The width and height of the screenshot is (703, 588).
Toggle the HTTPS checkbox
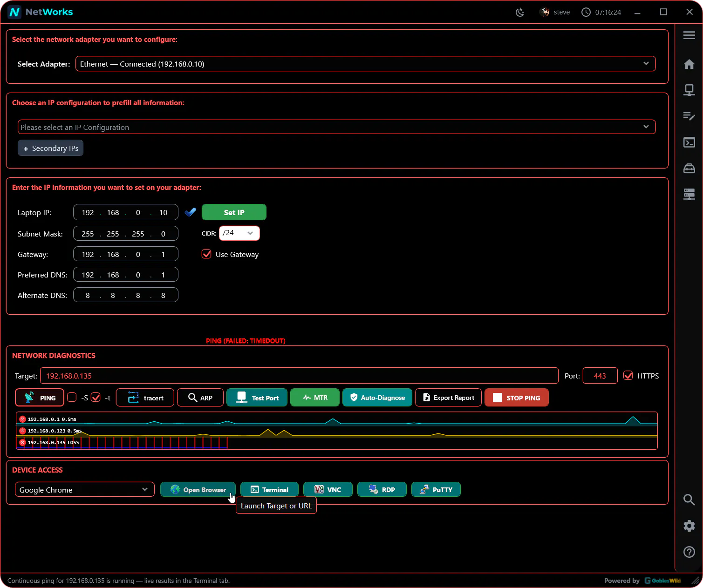click(628, 376)
